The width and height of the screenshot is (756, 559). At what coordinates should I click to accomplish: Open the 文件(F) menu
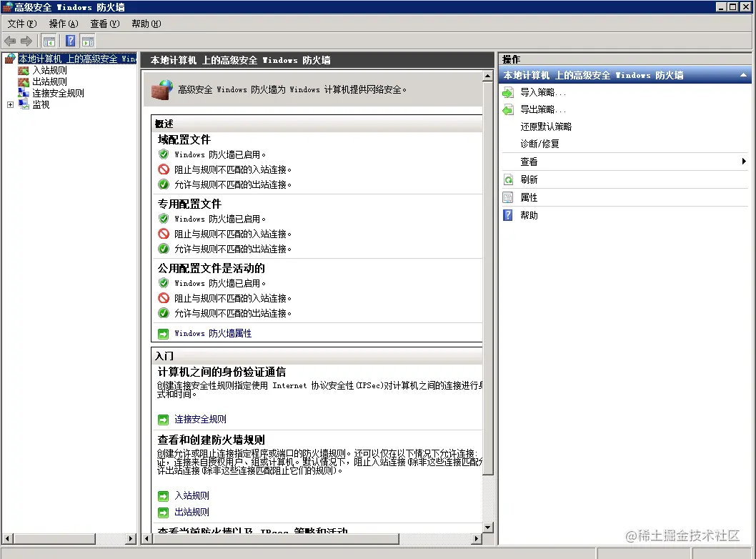[x=22, y=24]
